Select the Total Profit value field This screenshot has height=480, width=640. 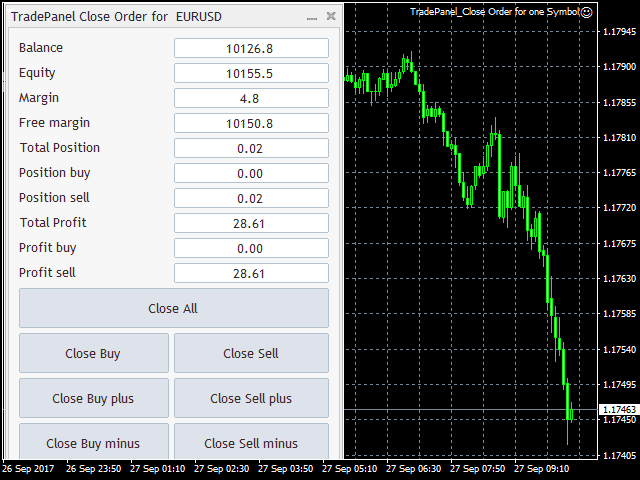click(251, 223)
